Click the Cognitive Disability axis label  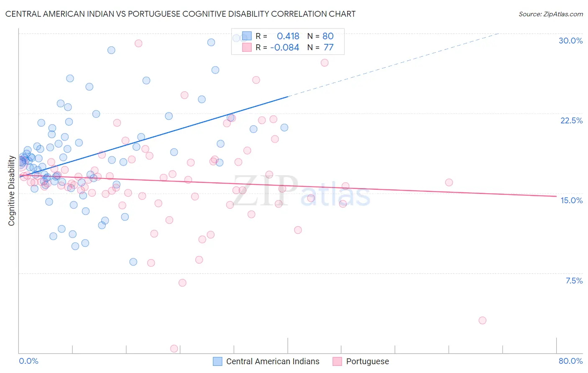click(x=11, y=191)
